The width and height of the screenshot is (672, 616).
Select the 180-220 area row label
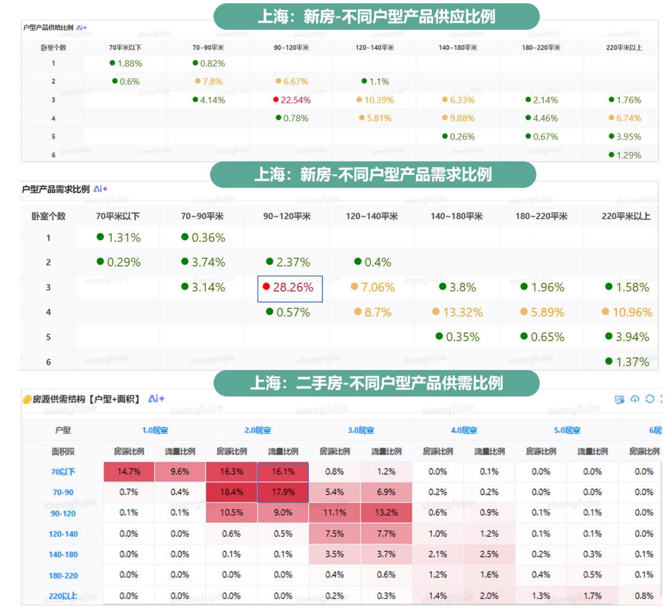(63, 576)
